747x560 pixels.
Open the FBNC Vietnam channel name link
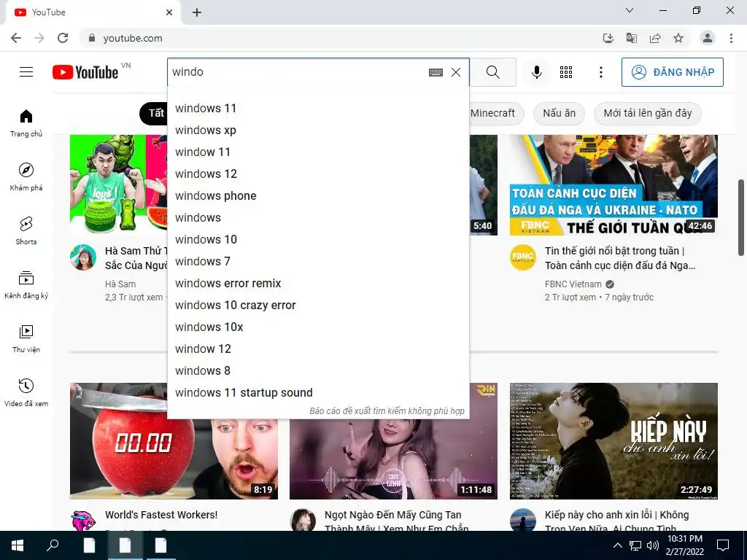tap(573, 284)
